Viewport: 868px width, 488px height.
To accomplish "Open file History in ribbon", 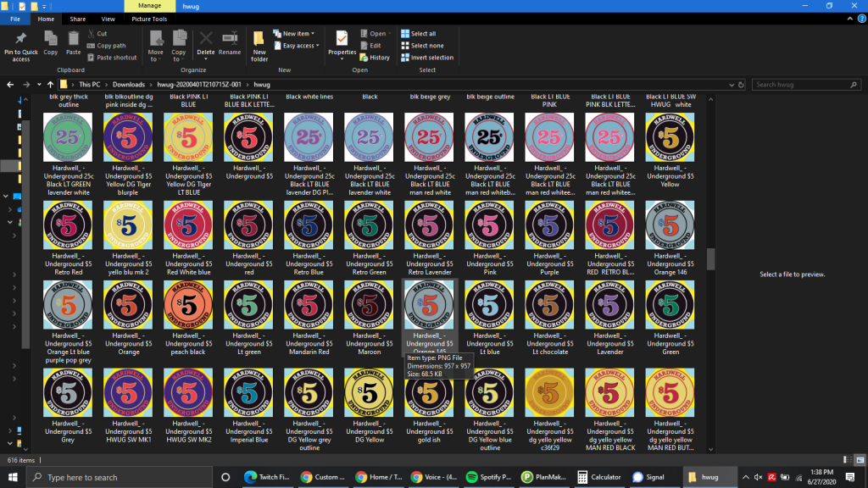I will (x=375, y=58).
